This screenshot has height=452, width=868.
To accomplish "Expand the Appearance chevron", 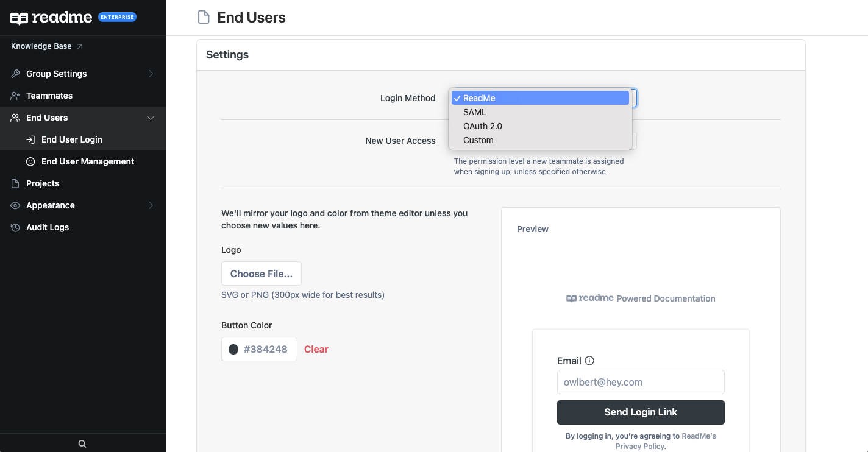I will coord(151,205).
